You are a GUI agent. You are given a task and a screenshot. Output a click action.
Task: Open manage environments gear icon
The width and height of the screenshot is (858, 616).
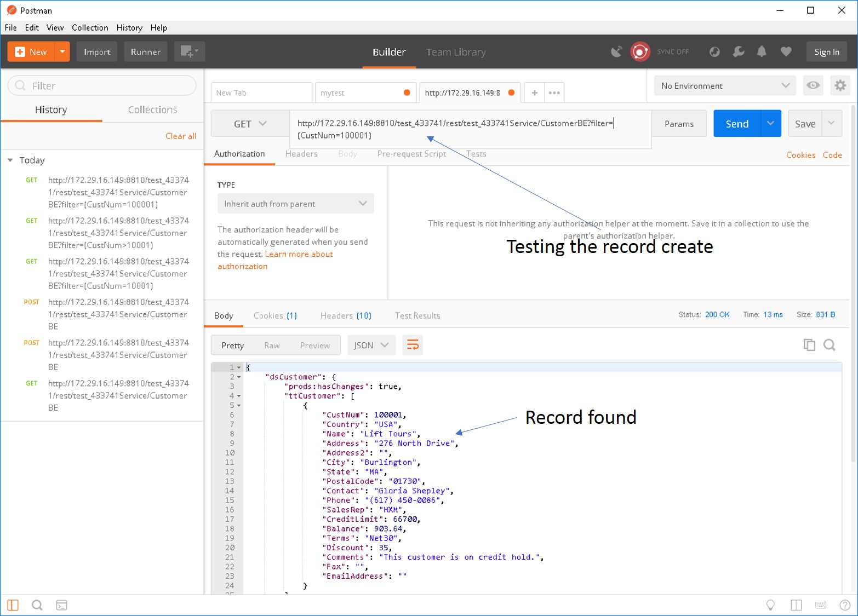coord(840,85)
